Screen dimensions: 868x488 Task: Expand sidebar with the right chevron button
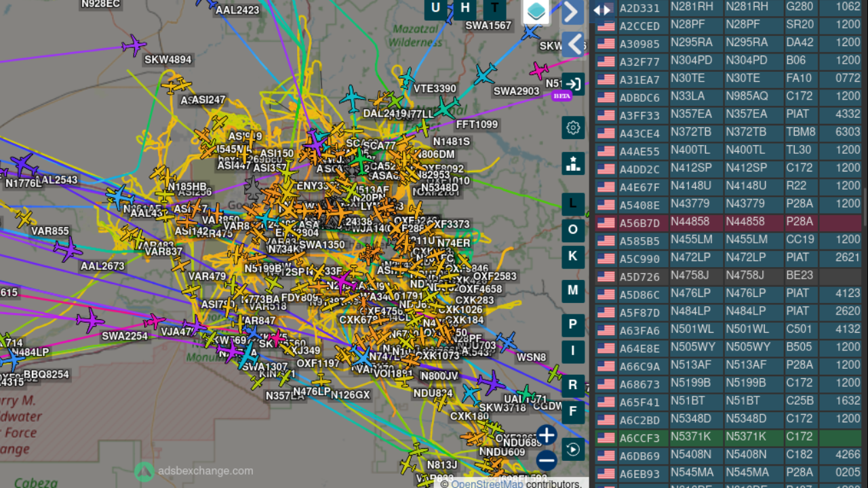(572, 12)
